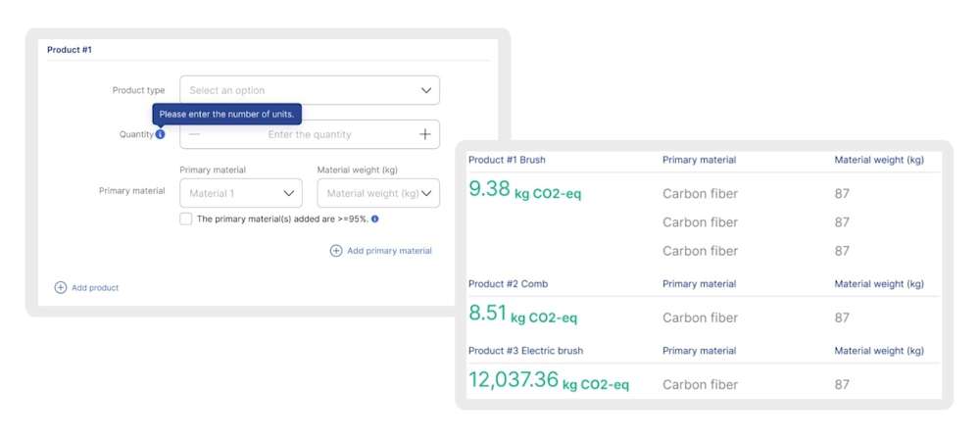Click the Quantity label

pos(136,134)
